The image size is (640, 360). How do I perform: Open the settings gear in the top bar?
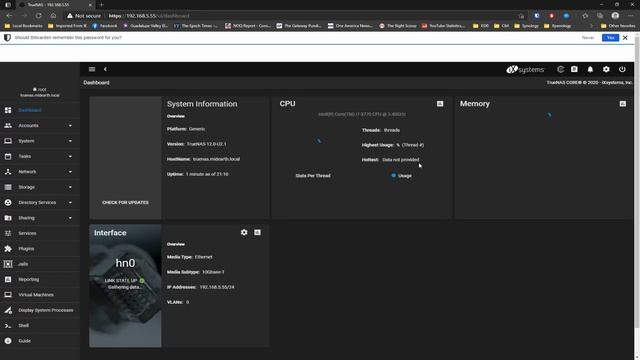(606, 69)
